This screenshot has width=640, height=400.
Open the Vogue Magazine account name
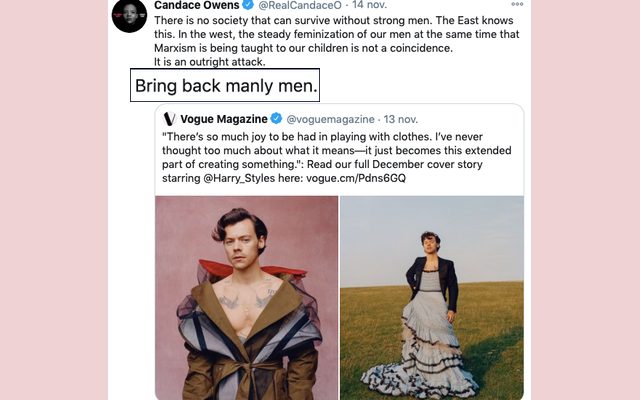[x=223, y=119]
